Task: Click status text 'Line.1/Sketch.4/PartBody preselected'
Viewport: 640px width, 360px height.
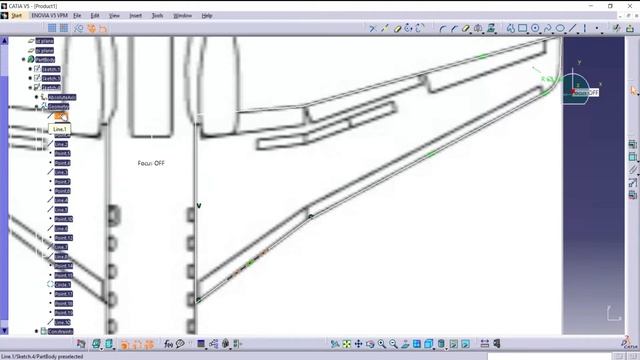Action: coord(42,356)
